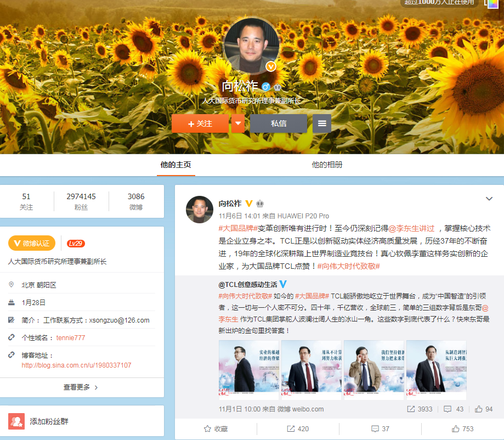Open the 向松祚 author name on the post
The width and height of the screenshot is (504, 440).
point(230,204)
